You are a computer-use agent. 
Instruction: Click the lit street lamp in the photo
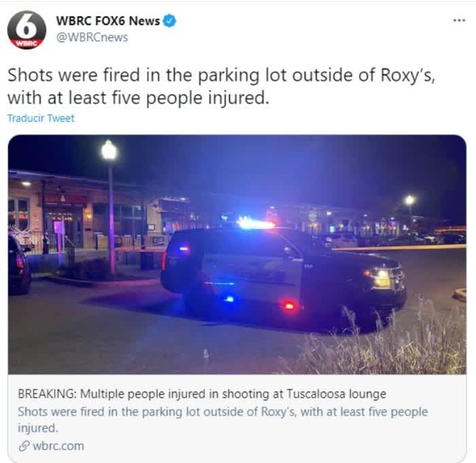[x=109, y=150]
